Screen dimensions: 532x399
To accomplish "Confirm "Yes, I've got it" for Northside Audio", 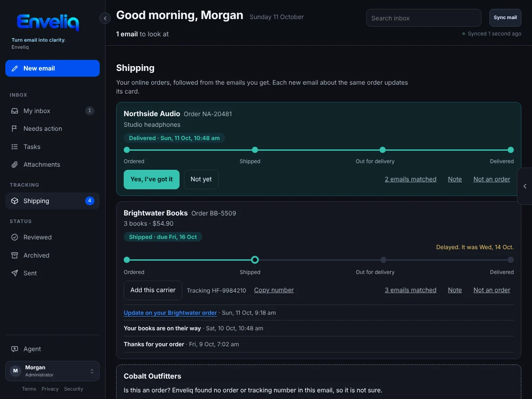I will tap(152, 180).
